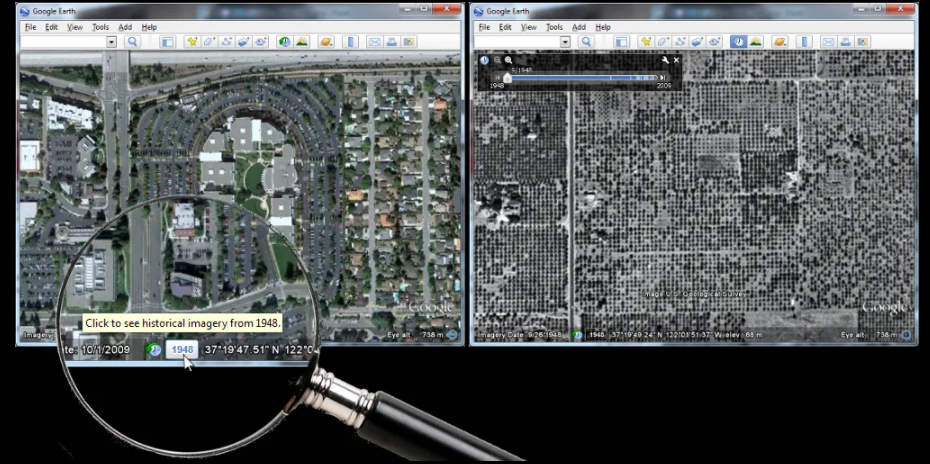Add path tool icon in right window
This screenshot has width=930, height=464.
(680, 42)
